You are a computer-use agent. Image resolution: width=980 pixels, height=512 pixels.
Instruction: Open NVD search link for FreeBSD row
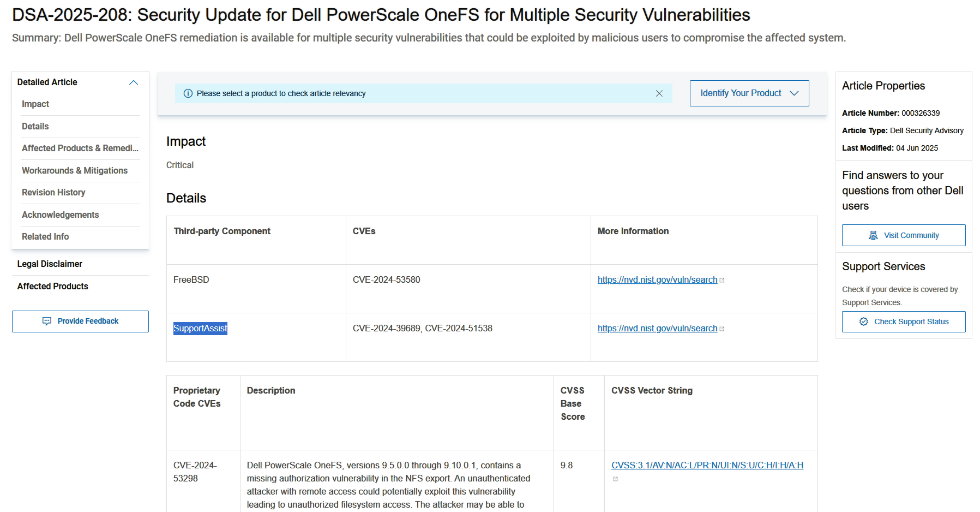[657, 279]
